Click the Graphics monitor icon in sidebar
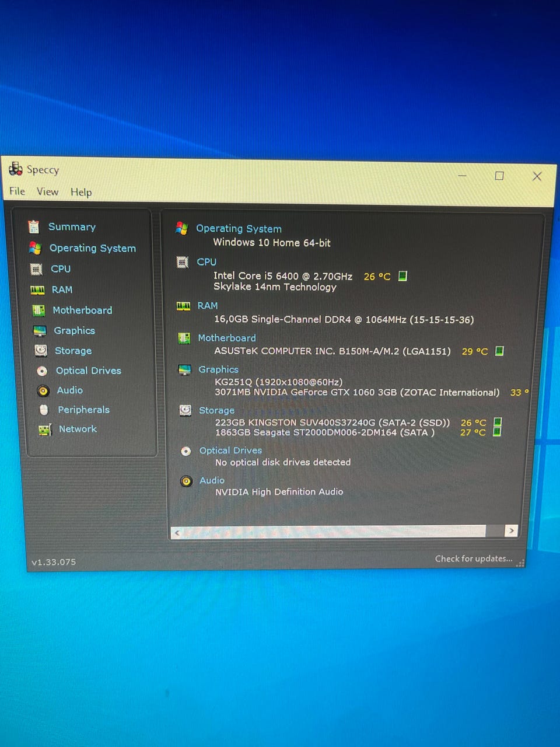Viewport: 560px width, 747px height. pos(40,331)
